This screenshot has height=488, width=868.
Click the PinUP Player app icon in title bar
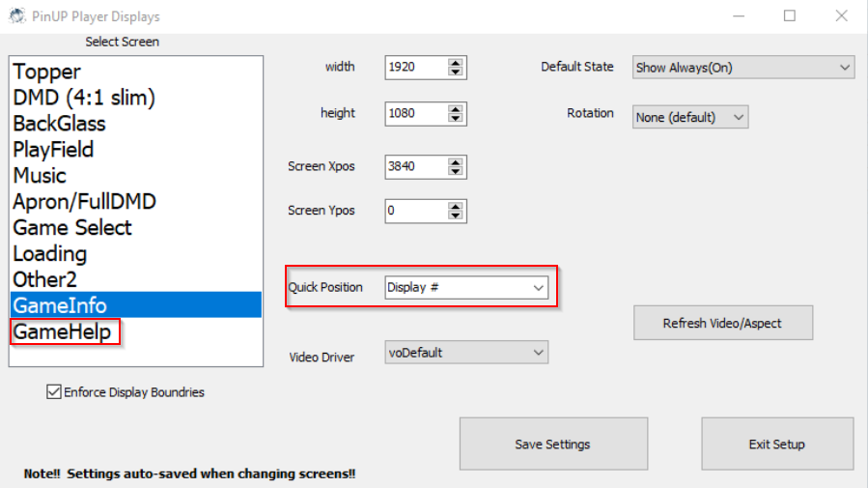tap(13, 16)
